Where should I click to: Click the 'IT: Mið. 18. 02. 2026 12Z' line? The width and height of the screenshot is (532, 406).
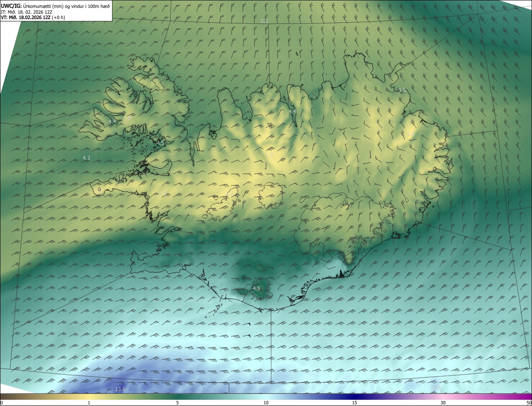[27, 12]
